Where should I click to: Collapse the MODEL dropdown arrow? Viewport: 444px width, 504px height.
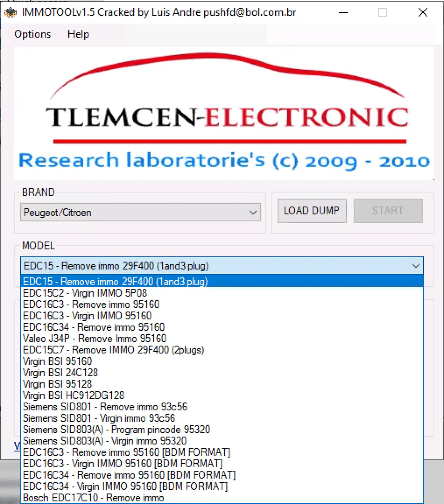(416, 266)
